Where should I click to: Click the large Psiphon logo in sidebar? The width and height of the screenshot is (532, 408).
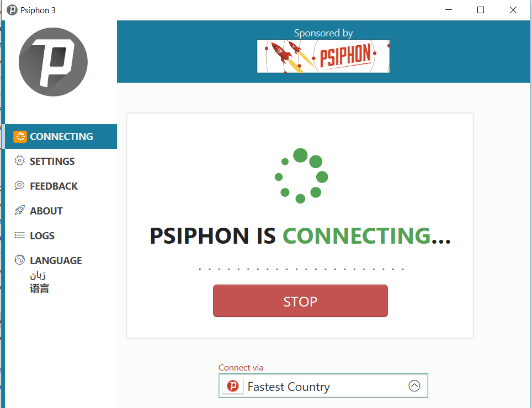pyautogui.click(x=54, y=62)
